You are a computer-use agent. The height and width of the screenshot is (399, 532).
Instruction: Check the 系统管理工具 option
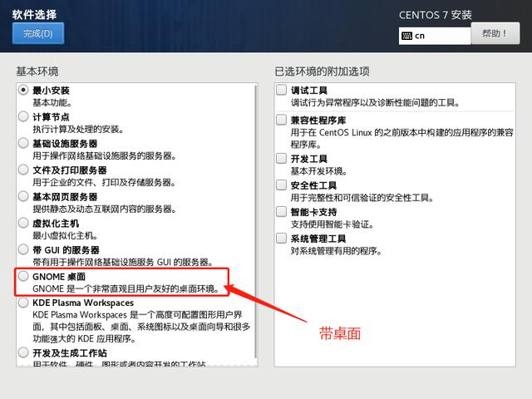[281, 239]
